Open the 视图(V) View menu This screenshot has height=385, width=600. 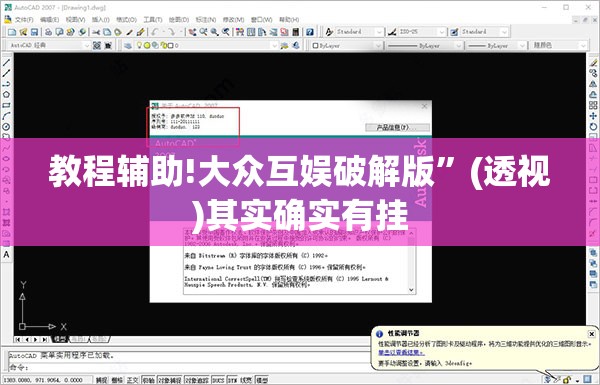pos(75,20)
